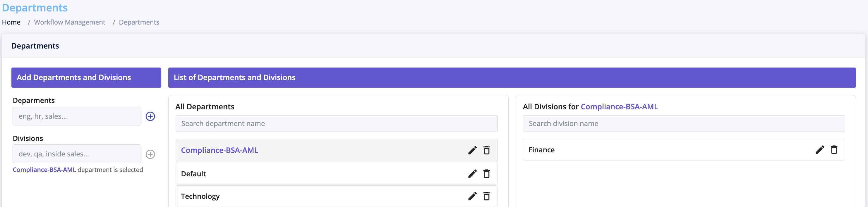Viewport: 868px width, 207px height.
Task: Focus the department name input field
Action: point(77,116)
